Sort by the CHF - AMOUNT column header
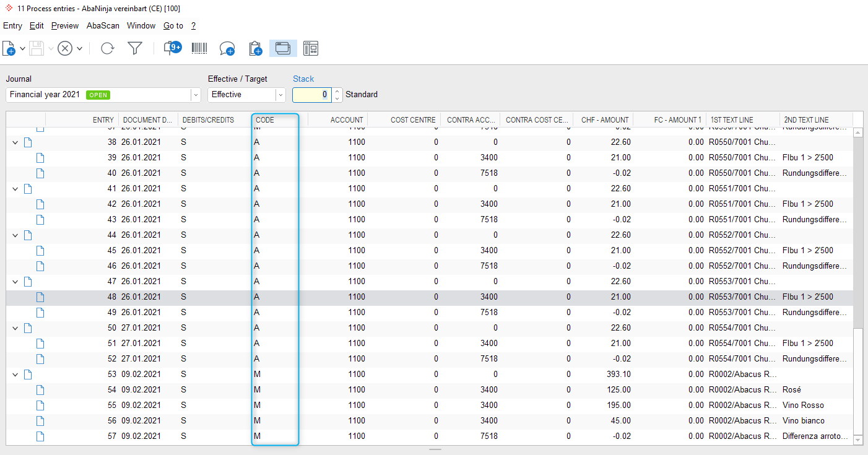Image resolution: width=868 pixels, height=455 pixels. 603,119
